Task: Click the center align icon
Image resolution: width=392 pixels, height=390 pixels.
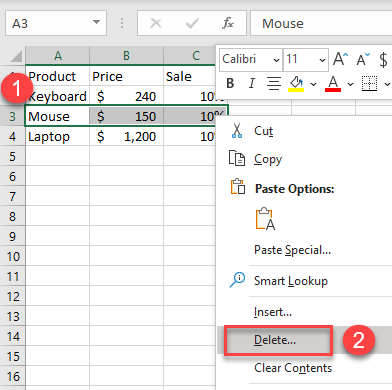Action: 274,83
